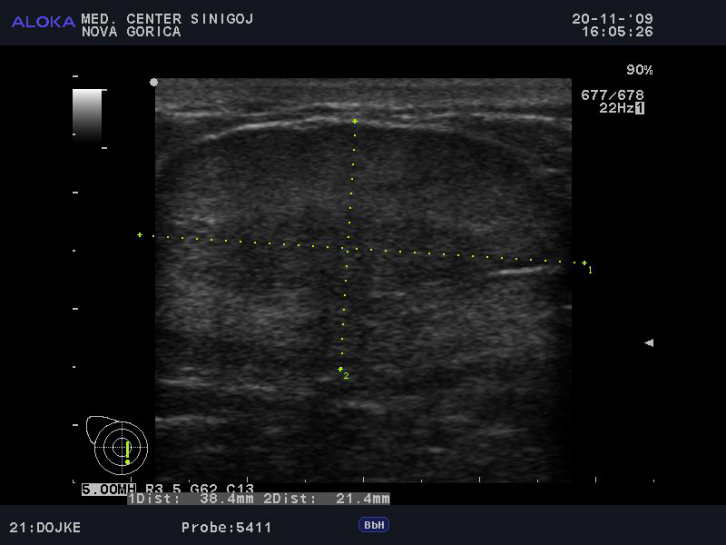Click the time 16:05:26
726x545 pixels.
coord(617,32)
